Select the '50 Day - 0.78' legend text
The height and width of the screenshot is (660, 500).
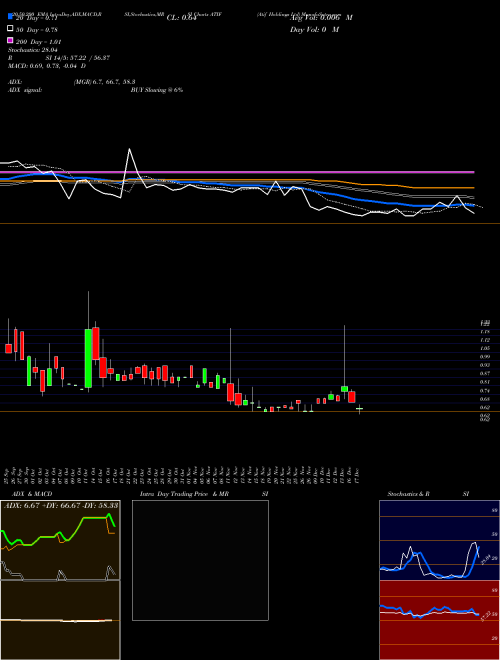[x=37, y=30]
